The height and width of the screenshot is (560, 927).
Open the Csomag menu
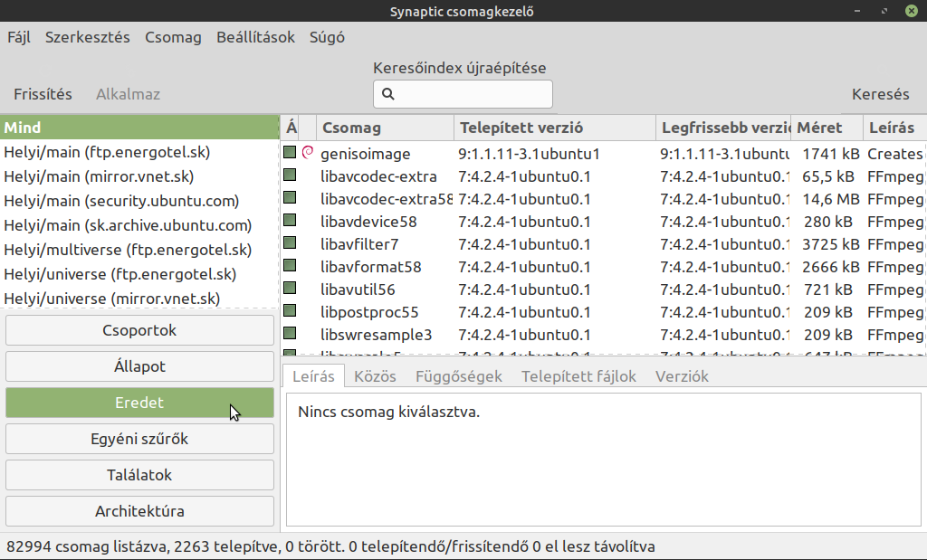coord(173,37)
